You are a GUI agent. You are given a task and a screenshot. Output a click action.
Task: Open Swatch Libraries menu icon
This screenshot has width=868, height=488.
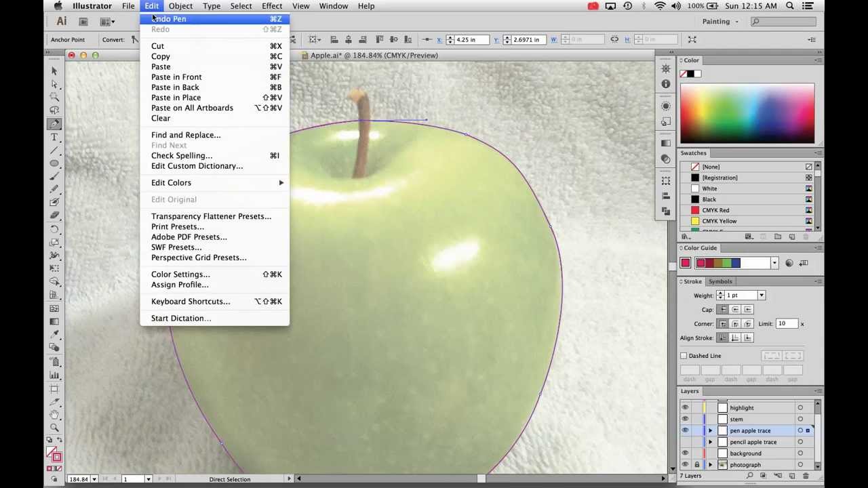click(686, 237)
